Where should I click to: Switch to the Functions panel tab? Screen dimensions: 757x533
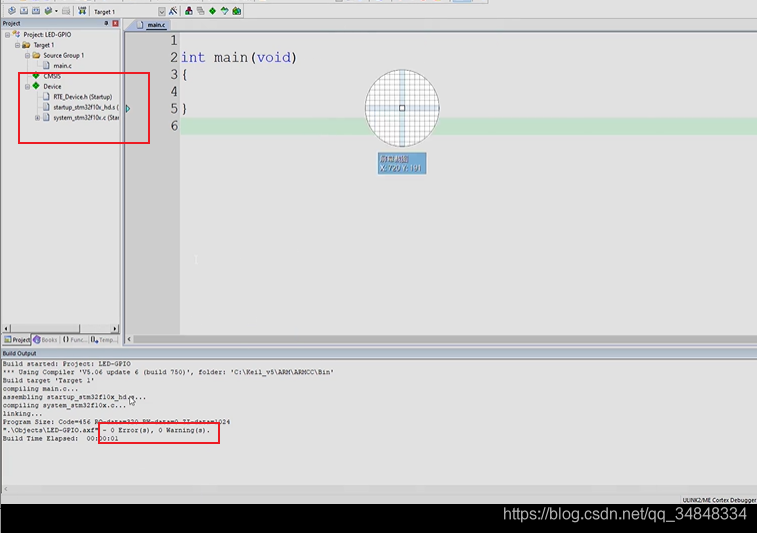click(74, 340)
